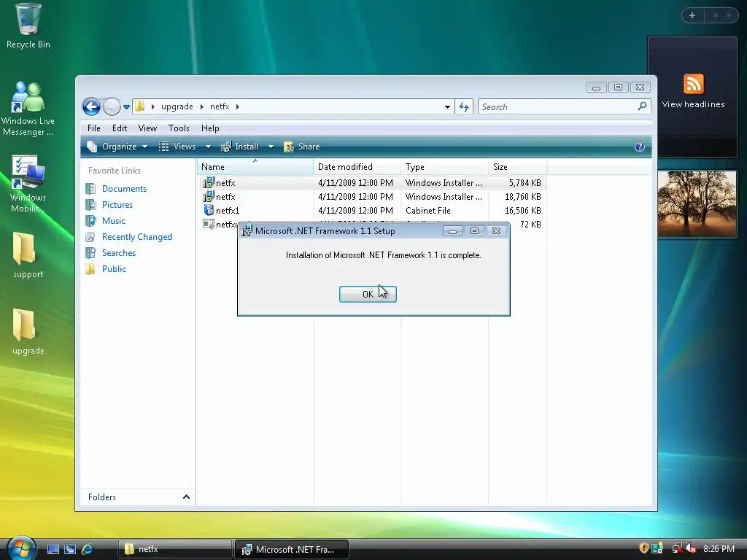Open Searches in Favorite Links

pos(119,253)
